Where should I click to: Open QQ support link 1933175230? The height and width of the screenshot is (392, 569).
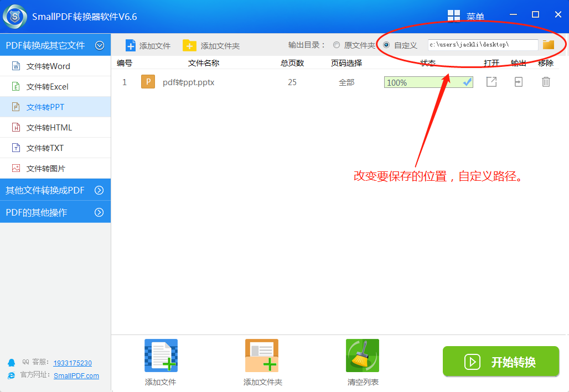73,363
